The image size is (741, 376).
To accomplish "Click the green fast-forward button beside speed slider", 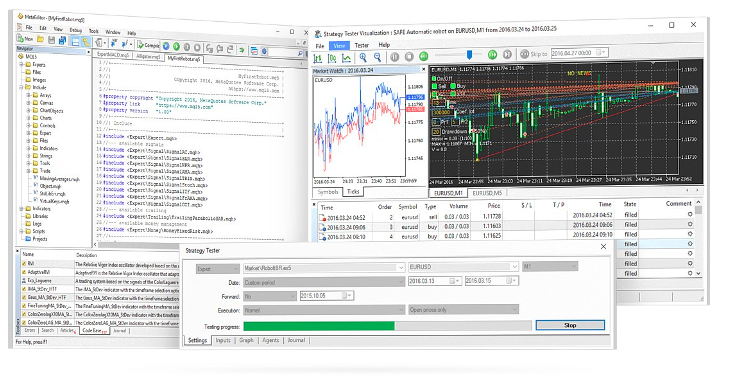I will (492, 54).
